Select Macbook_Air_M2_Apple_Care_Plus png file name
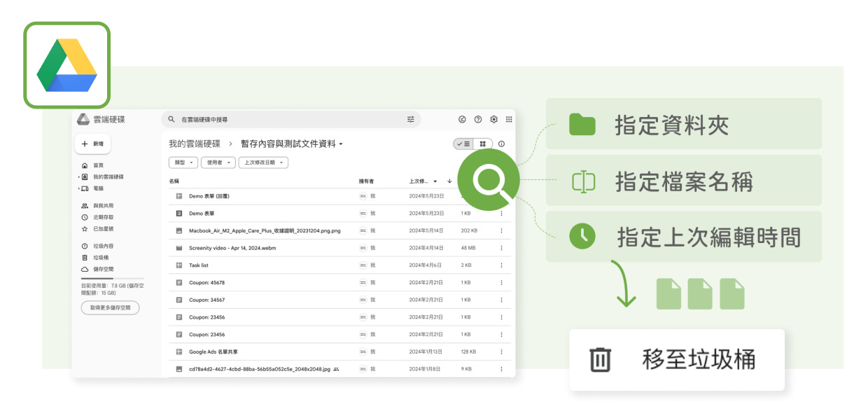This screenshot has width=868, height=409. (265, 230)
